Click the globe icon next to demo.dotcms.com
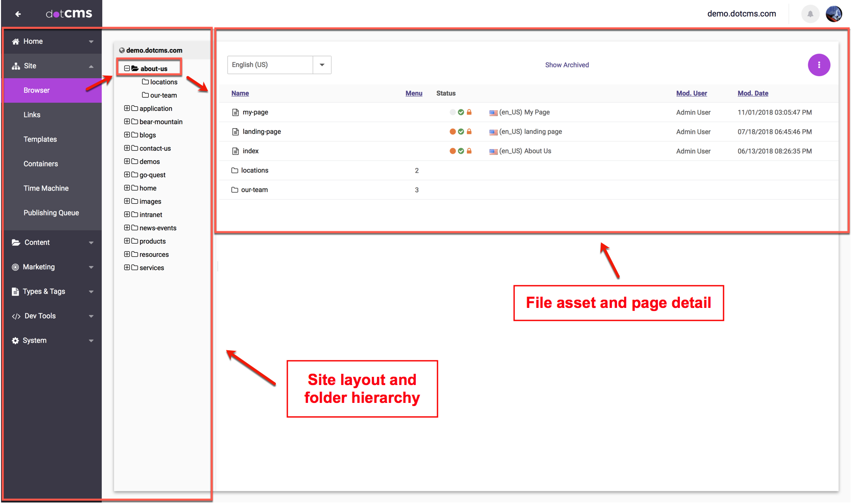 point(122,51)
